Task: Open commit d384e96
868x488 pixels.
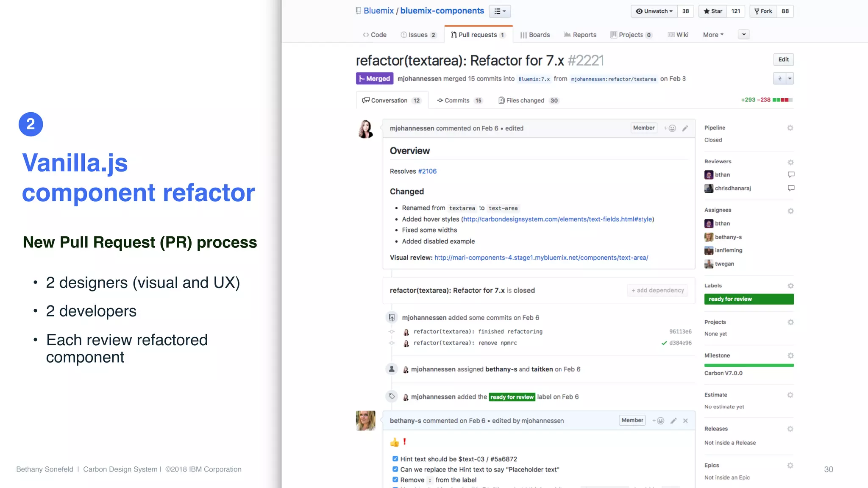Action: pos(680,343)
